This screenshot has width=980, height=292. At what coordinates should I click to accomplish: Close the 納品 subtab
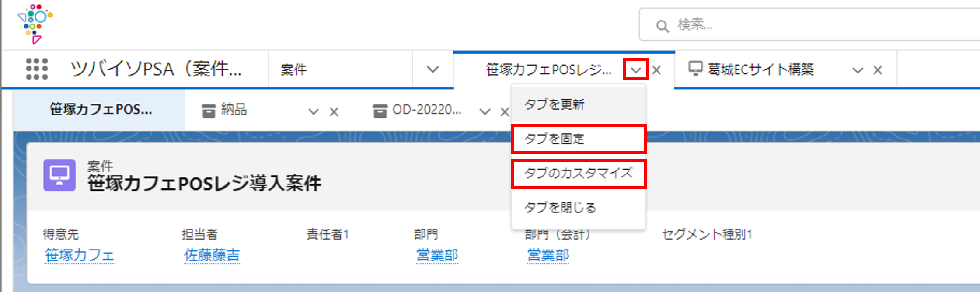tap(334, 112)
